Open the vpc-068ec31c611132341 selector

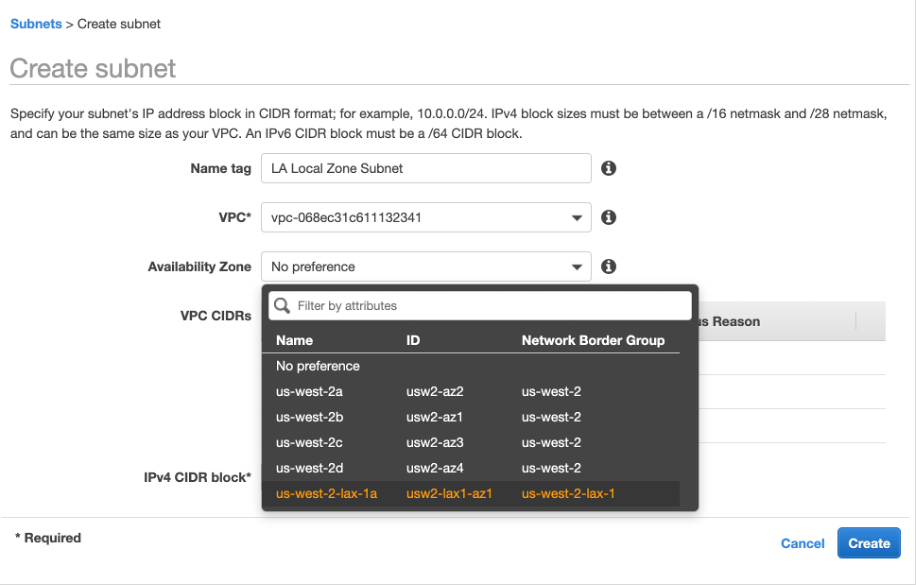coord(425,217)
